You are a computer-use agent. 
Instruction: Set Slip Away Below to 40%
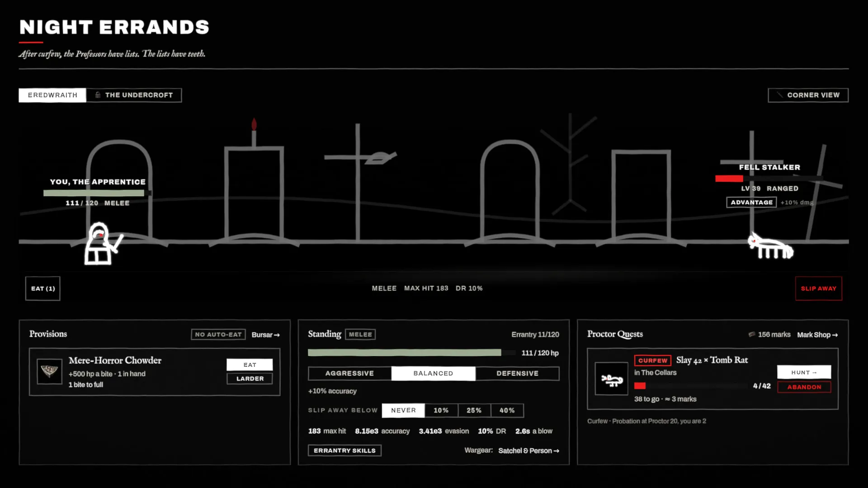click(507, 410)
